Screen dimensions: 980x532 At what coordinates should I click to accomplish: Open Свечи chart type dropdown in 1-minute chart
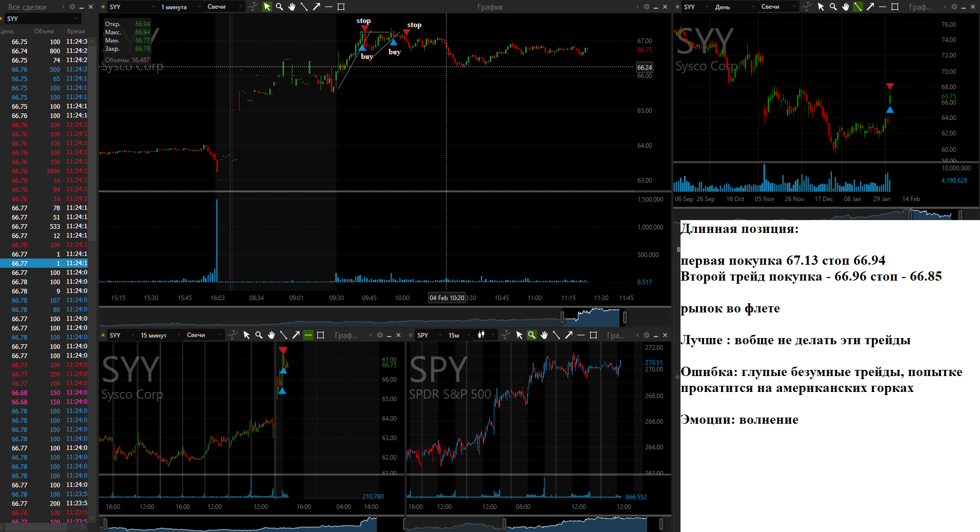pyautogui.click(x=225, y=7)
